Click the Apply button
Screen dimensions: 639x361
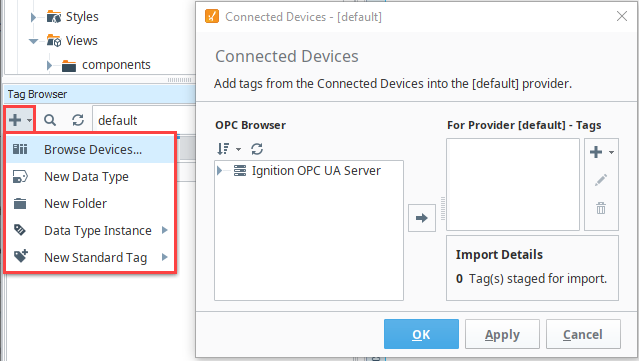pyautogui.click(x=502, y=334)
